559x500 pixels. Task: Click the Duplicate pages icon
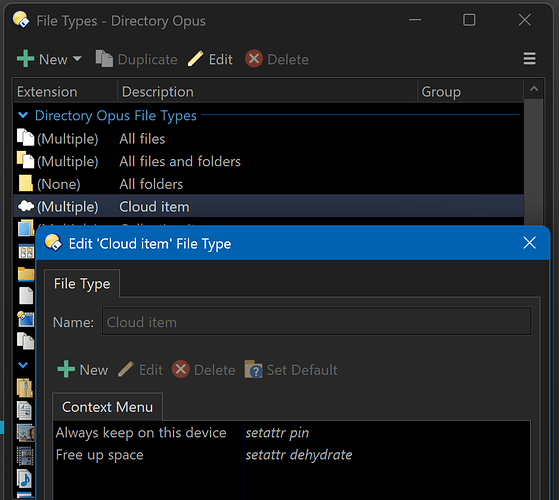pyautogui.click(x=104, y=59)
